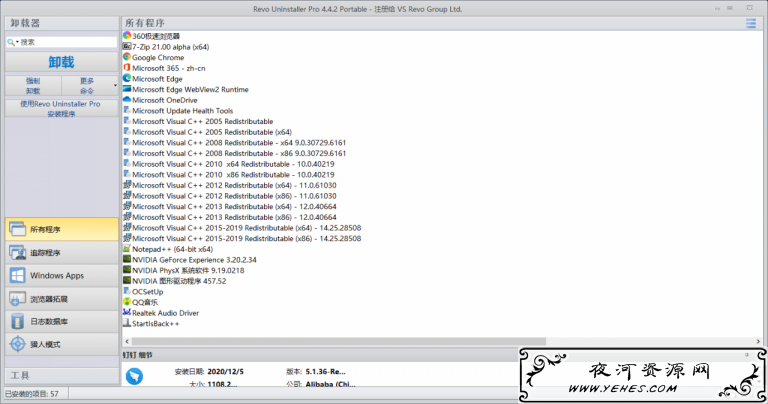This screenshot has height=404, width=768.
Task: Click the details panel program icon
Action: pos(134,376)
